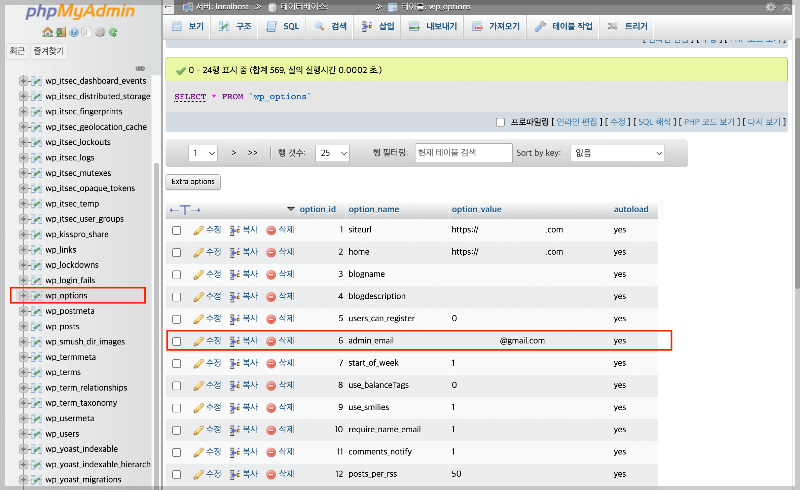Click the 최근 recent button
The height and width of the screenshot is (490, 800).
click(x=17, y=51)
